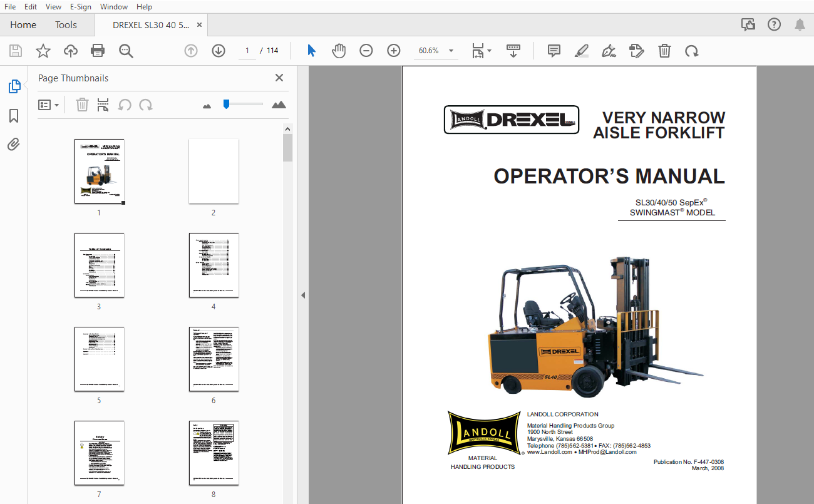Show the Bookmarks panel

pyautogui.click(x=14, y=116)
